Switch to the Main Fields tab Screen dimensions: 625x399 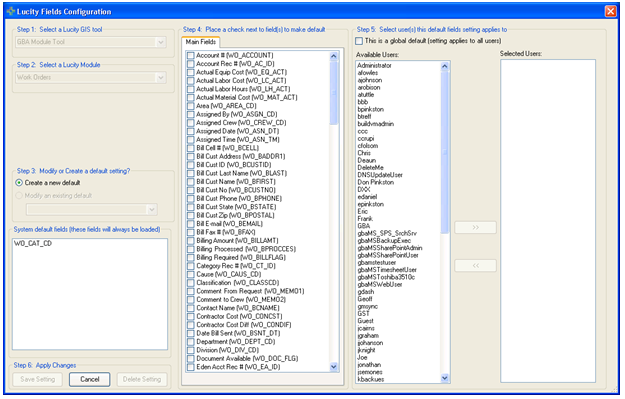(200, 42)
